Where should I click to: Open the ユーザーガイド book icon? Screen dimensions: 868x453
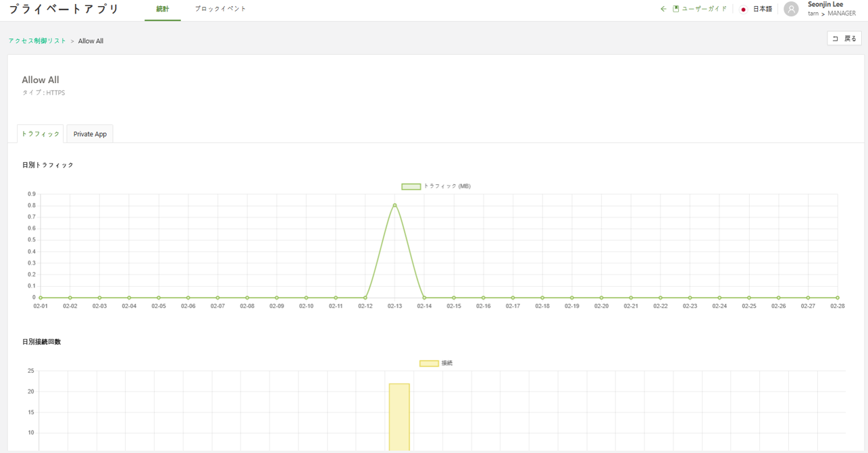[x=675, y=9]
